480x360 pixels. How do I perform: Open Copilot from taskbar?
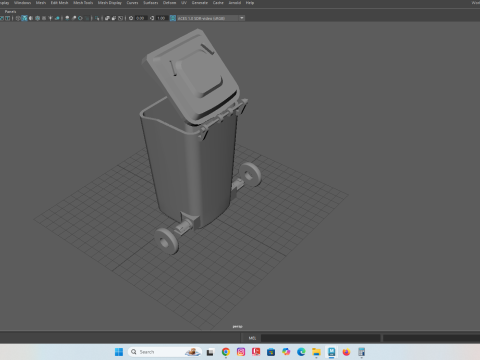point(286,352)
